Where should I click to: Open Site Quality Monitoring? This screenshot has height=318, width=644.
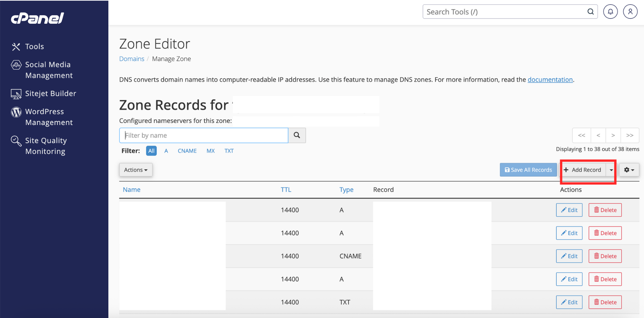(39, 146)
